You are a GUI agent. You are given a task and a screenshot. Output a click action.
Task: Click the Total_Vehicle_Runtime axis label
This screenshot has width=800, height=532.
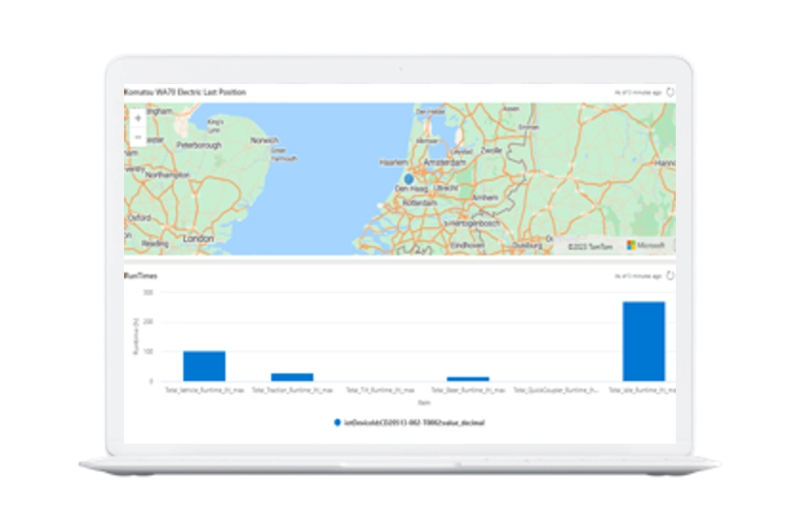[204, 390]
